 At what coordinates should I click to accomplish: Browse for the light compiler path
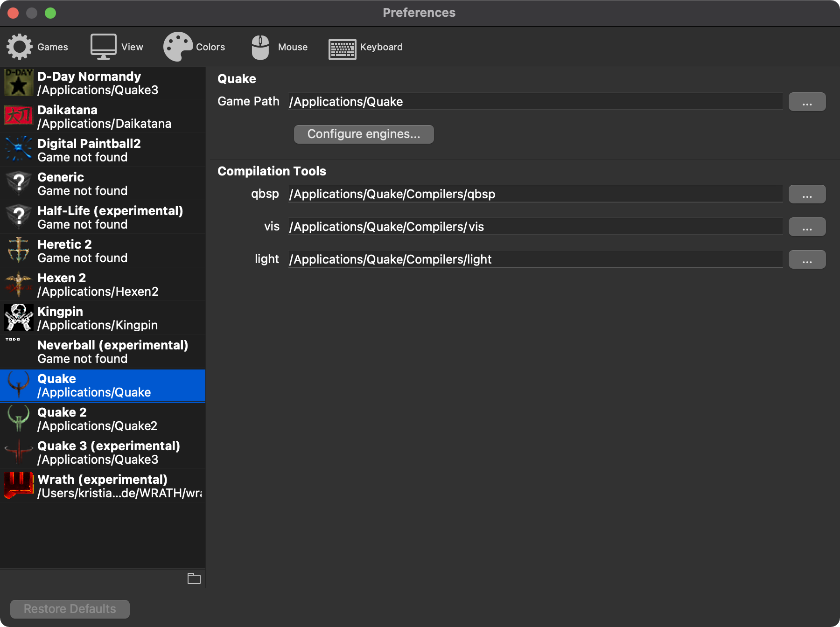coord(806,259)
